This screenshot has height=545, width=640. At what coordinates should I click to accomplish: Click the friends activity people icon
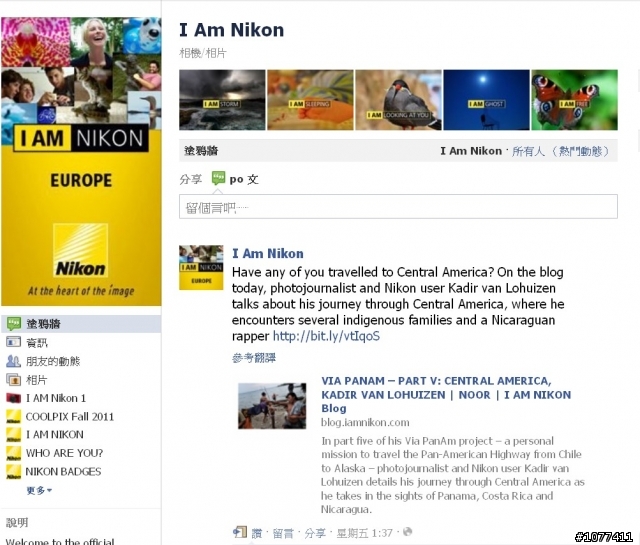tap(13, 361)
